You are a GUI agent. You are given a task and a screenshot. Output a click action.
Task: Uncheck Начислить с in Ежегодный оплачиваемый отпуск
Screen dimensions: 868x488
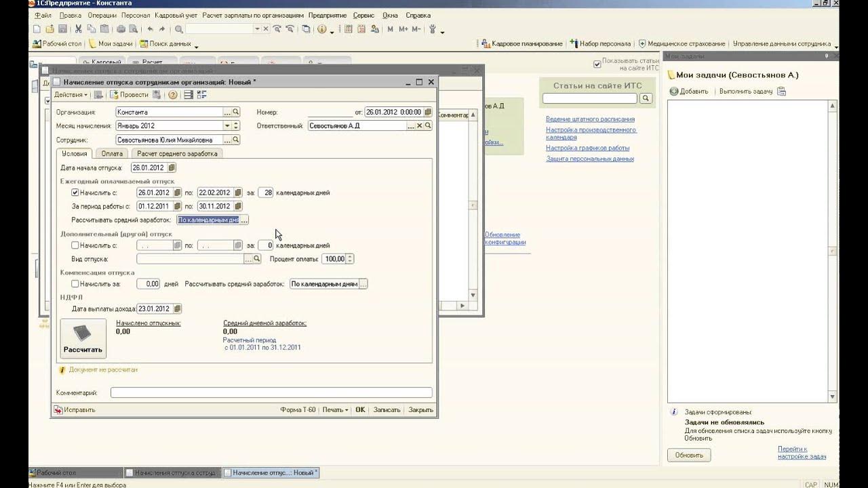[75, 192]
